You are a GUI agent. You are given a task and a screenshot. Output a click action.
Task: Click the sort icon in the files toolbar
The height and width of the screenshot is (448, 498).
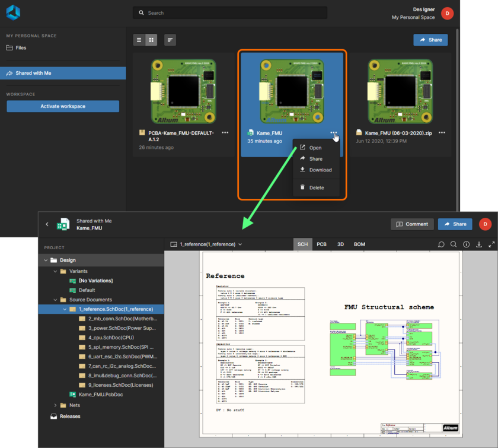click(x=170, y=40)
